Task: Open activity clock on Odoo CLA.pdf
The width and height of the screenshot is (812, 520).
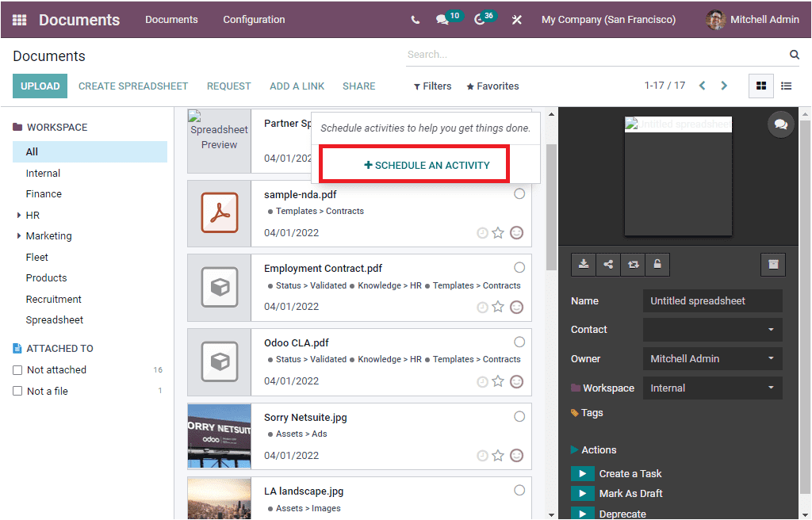Action: coord(482,382)
